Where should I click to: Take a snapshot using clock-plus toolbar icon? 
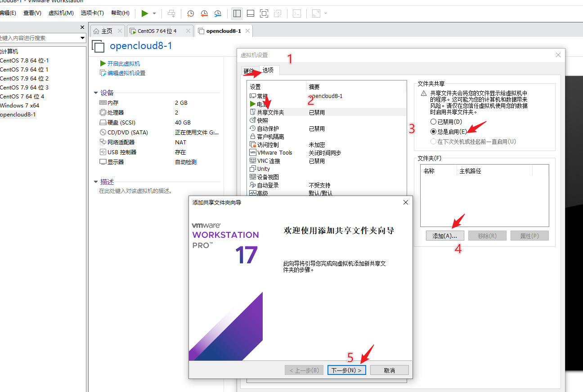click(191, 13)
